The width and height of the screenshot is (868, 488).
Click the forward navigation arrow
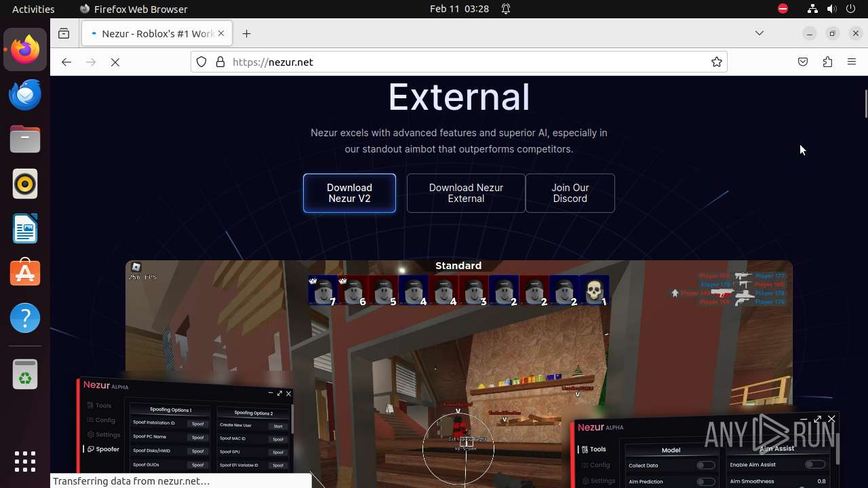[x=91, y=62]
